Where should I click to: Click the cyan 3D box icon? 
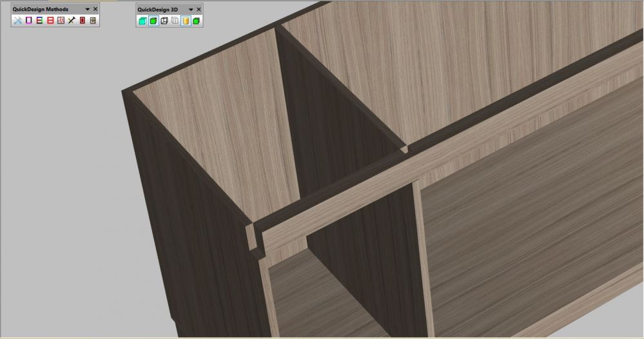142,21
